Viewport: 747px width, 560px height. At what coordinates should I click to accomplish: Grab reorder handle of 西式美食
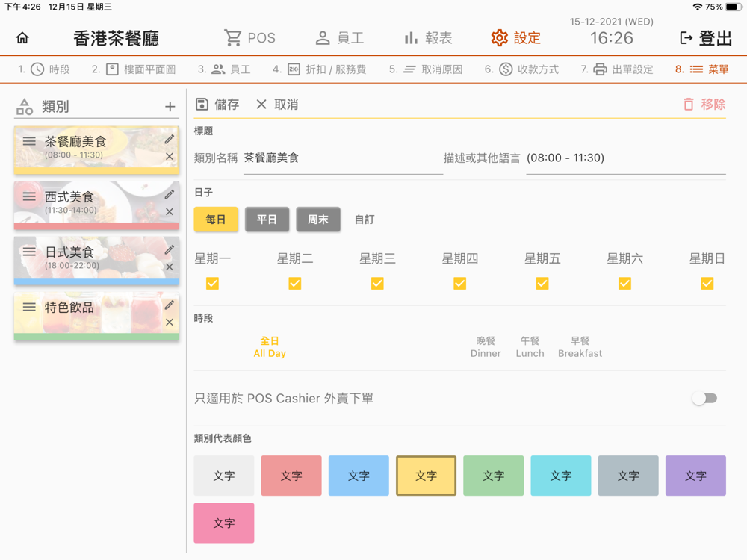[29, 196]
